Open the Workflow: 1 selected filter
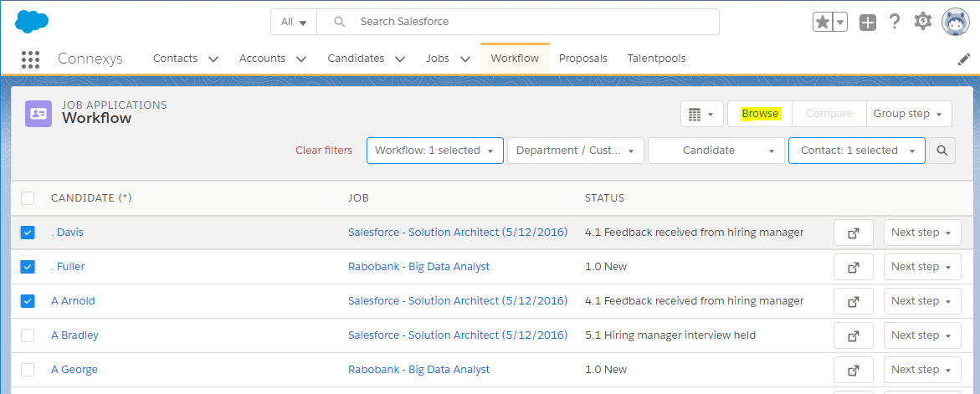The width and height of the screenshot is (980, 394). [435, 151]
